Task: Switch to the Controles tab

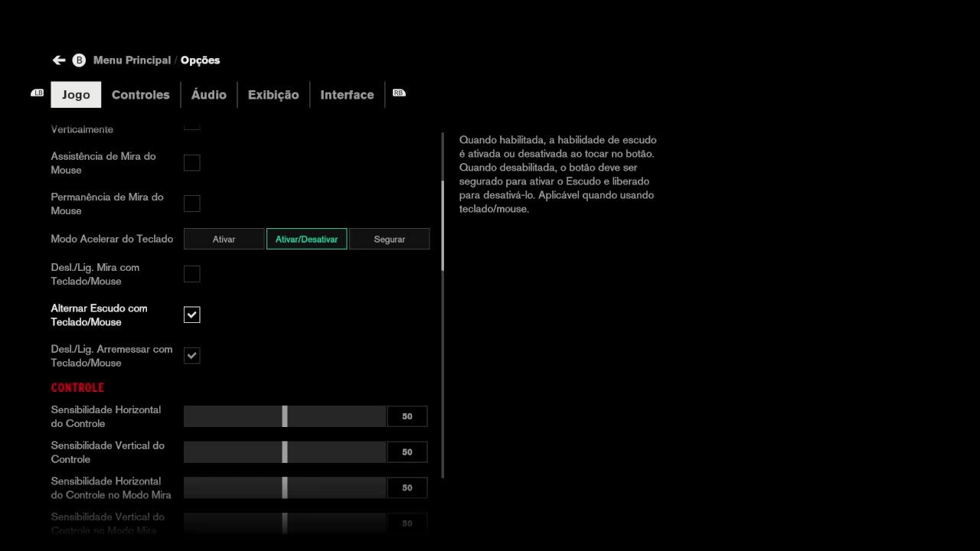Action: (x=140, y=95)
